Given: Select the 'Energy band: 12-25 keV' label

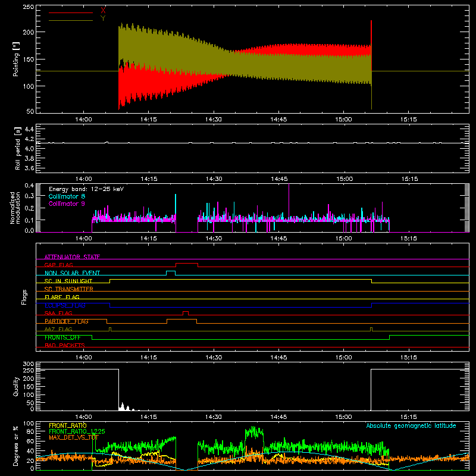Looking at the screenshot, I should 86,189.
